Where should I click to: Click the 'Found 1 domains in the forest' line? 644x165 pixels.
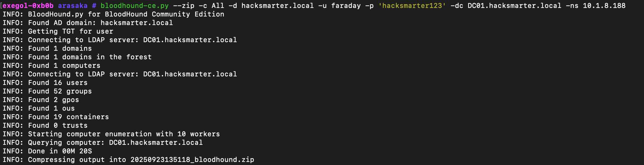(x=77, y=57)
